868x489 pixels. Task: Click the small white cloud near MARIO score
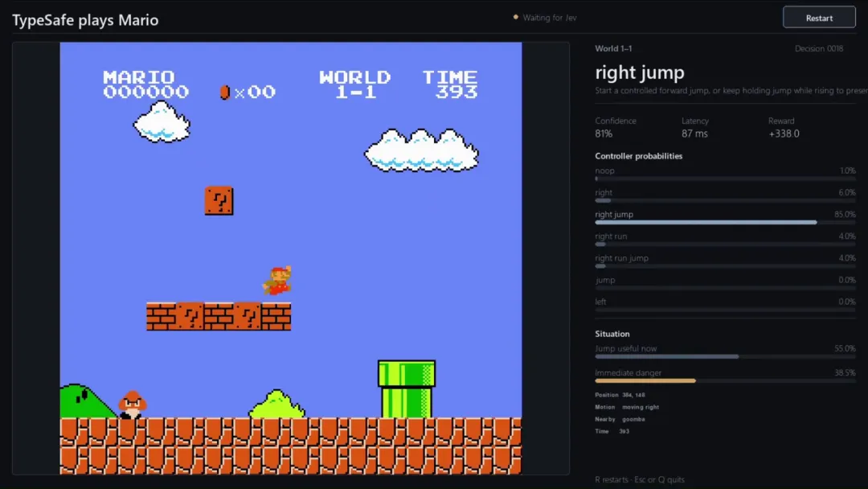(162, 121)
